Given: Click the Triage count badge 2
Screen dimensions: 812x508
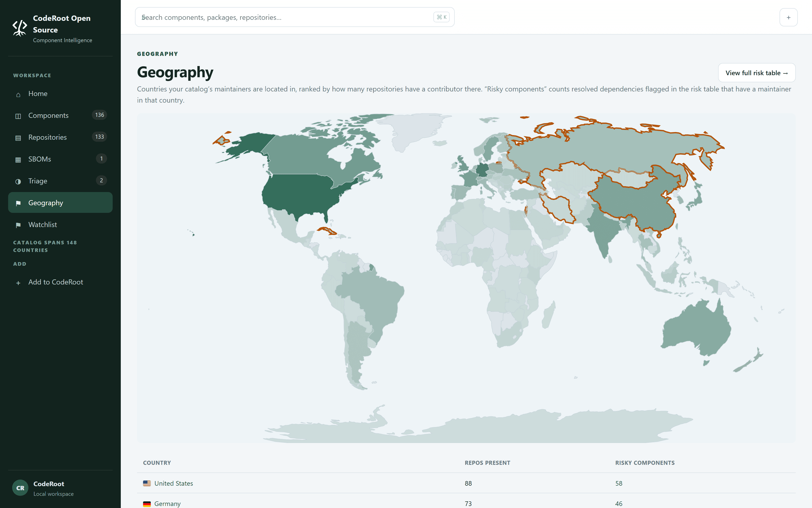Looking at the screenshot, I should (x=101, y=180).
